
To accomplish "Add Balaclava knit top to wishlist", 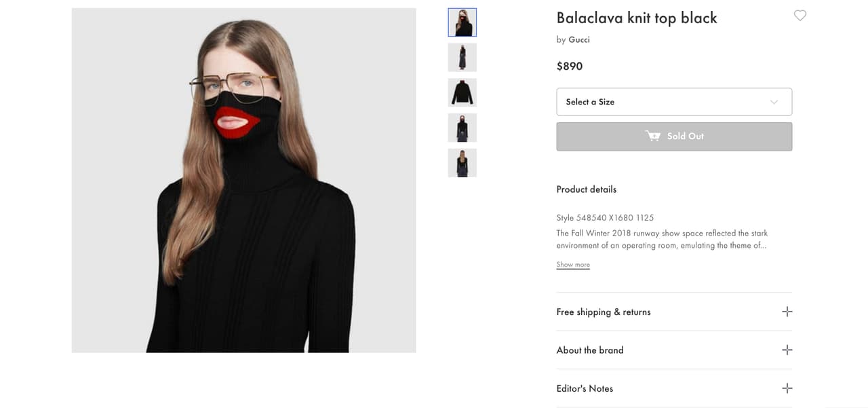I will pos(800,15).
